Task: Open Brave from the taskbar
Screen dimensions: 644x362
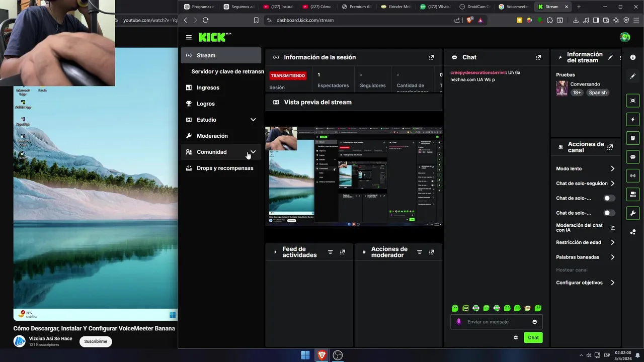Action: [x=321, y=355]
